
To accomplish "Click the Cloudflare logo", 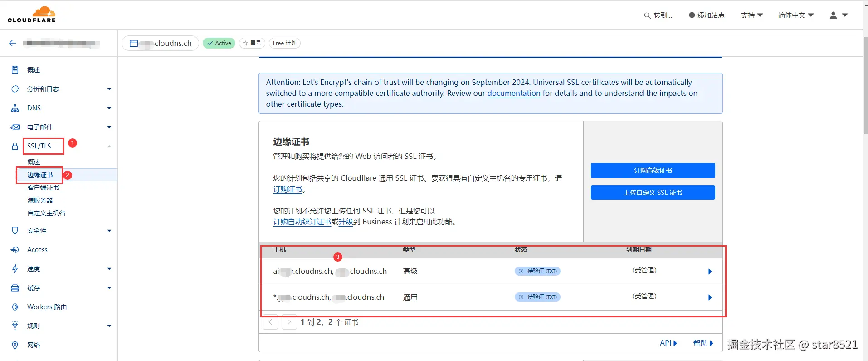I will pos(32,15).
